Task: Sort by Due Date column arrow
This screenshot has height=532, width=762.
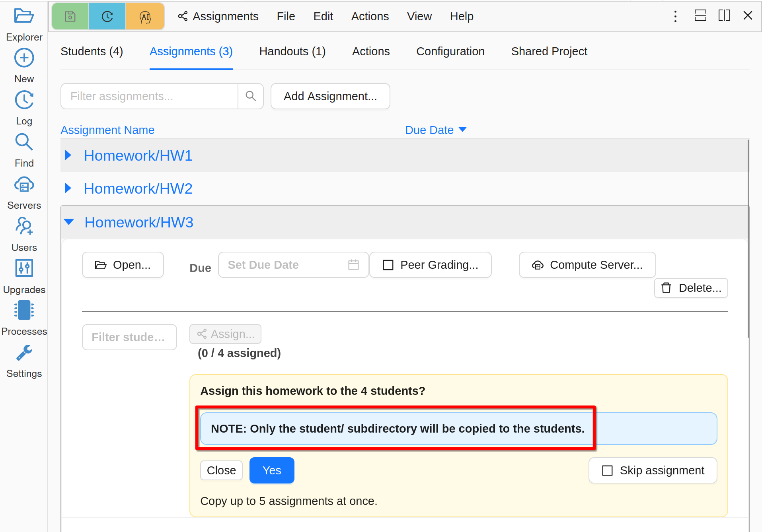Action: [462, 130]
